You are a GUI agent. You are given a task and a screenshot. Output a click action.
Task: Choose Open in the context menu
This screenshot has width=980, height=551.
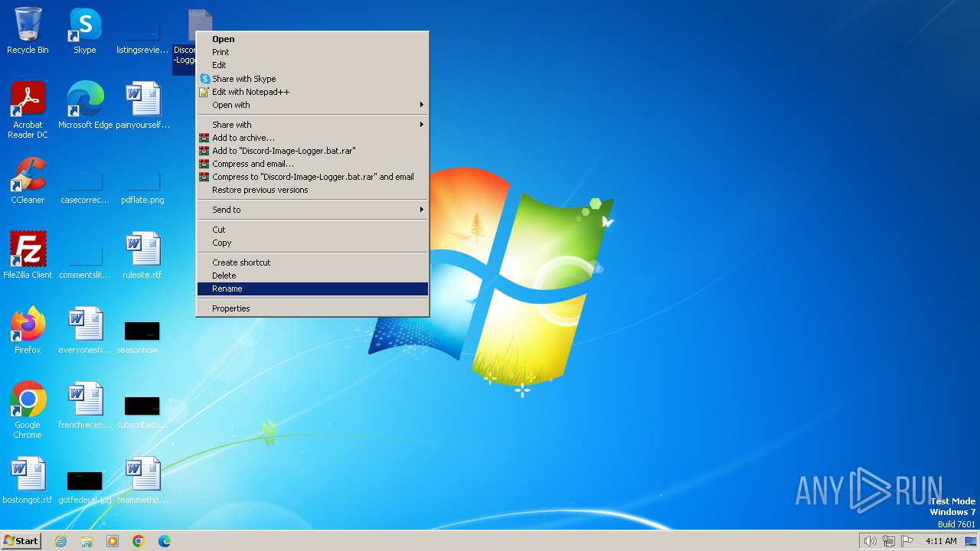[x=312, y=39]
